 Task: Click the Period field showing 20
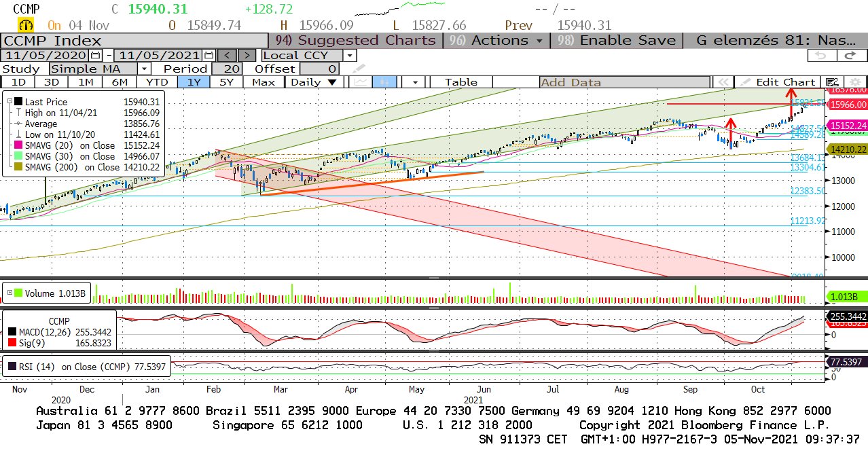(x=227, y=69)
